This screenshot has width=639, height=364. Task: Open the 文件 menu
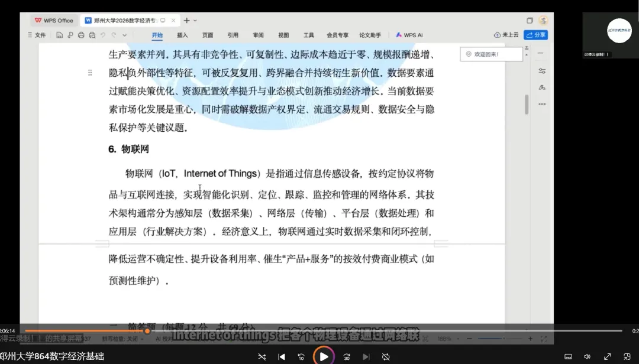pyautogui.click(x=37, y=35)
